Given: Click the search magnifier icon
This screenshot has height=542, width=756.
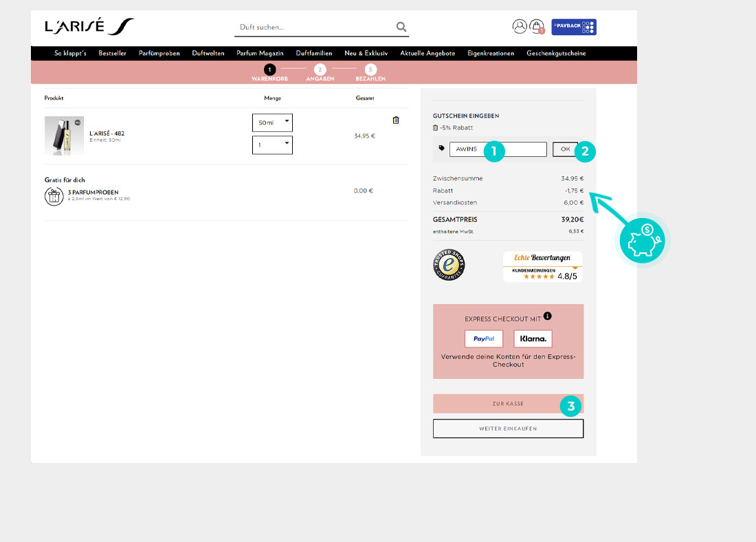Looking at the screenshot, I should (401, 27).
